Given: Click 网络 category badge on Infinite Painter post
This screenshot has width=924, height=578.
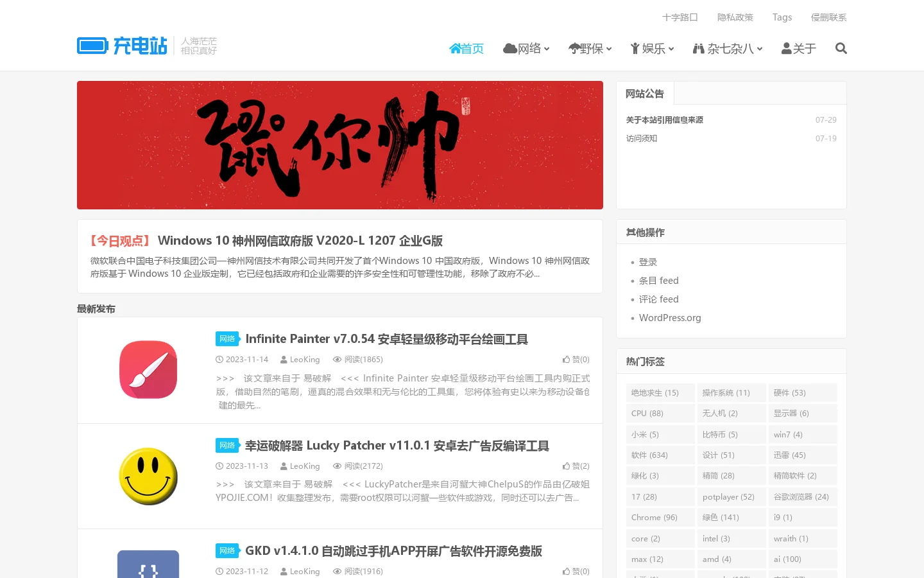Looking at the screenshot, I should (x=227, y=339).
